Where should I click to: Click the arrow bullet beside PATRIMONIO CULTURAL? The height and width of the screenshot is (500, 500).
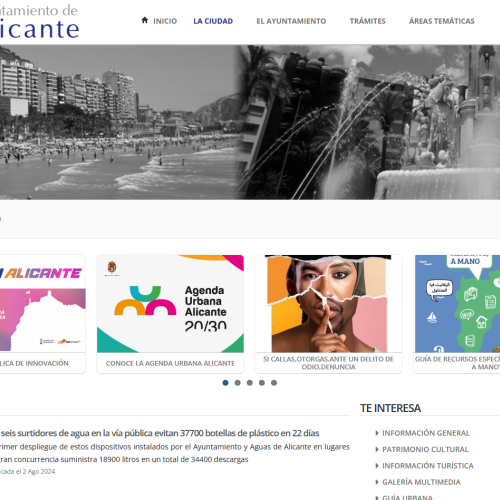coord(377,449)
